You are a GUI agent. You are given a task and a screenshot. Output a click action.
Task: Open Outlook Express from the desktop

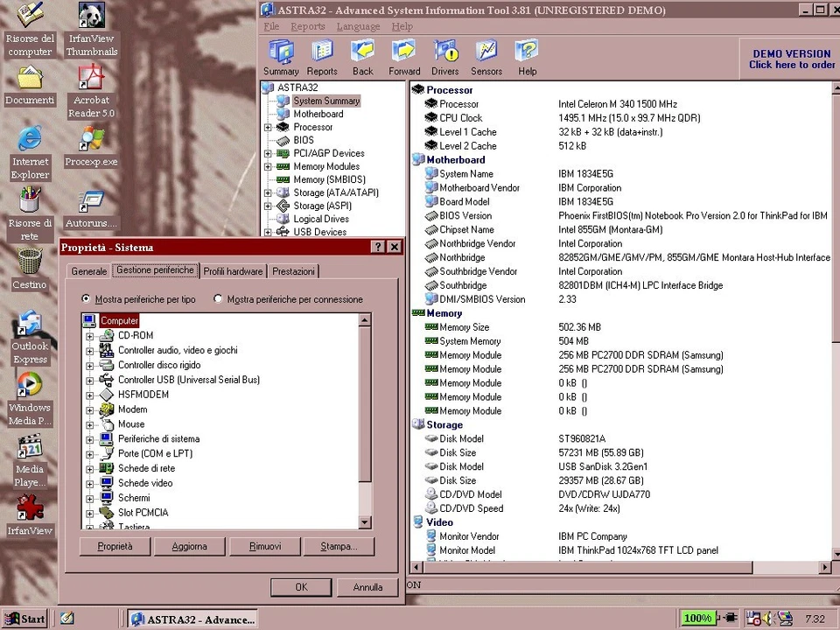pos(30,332)
